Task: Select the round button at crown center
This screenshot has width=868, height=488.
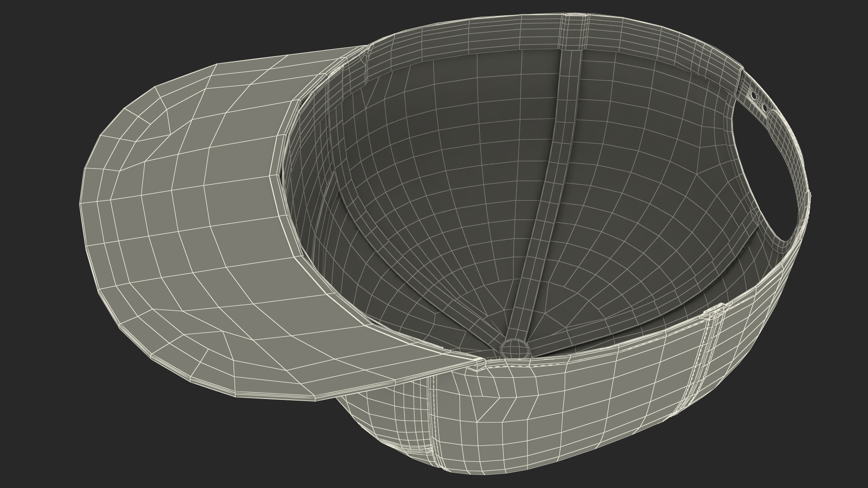Action: coord(514,348)
